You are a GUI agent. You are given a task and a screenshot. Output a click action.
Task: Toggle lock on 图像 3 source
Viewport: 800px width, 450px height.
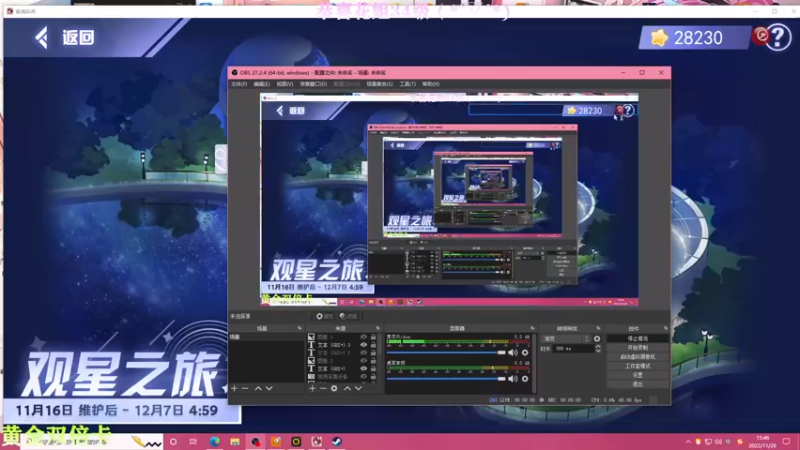pyautogui.click(x=373, y=337)
